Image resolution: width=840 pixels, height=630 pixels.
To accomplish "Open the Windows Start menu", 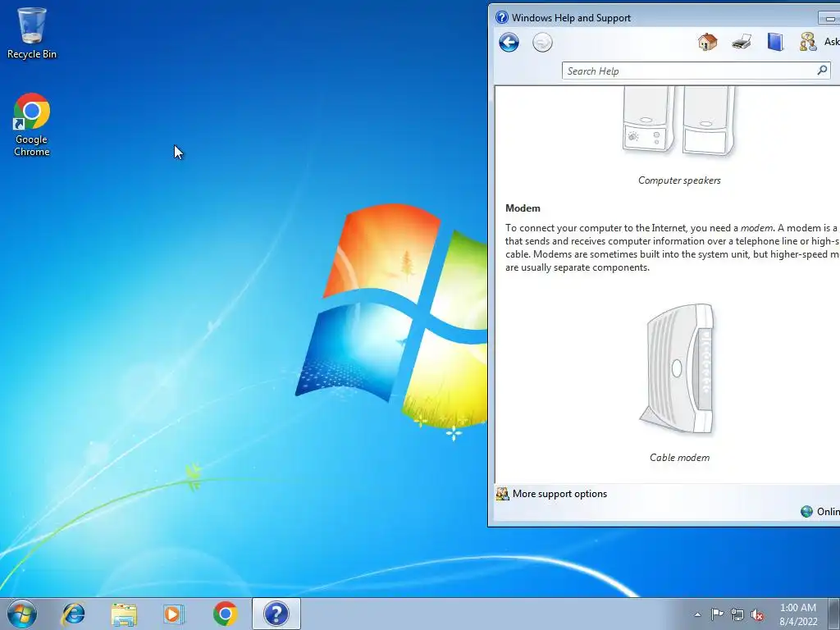I will [22, 614].
